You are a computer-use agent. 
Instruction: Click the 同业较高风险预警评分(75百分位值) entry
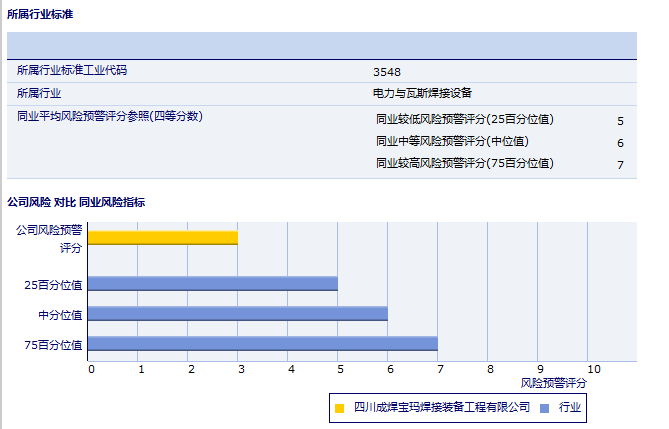[x=464, y=163]
